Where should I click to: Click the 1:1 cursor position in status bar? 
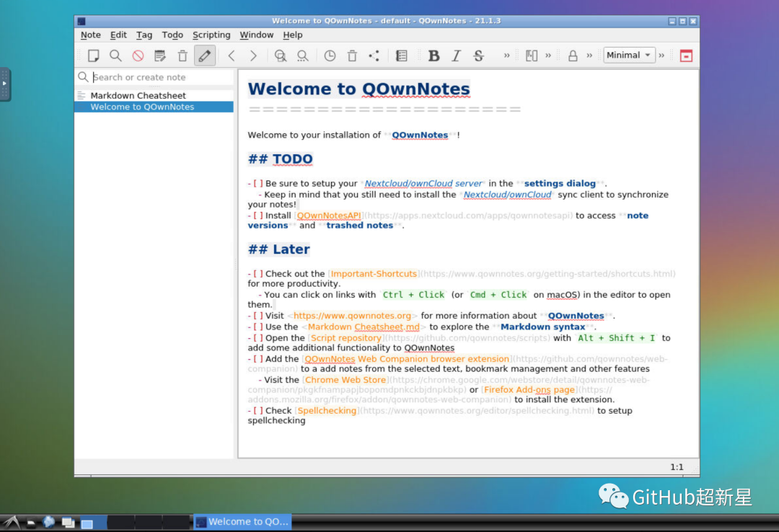tap(677, 467)
